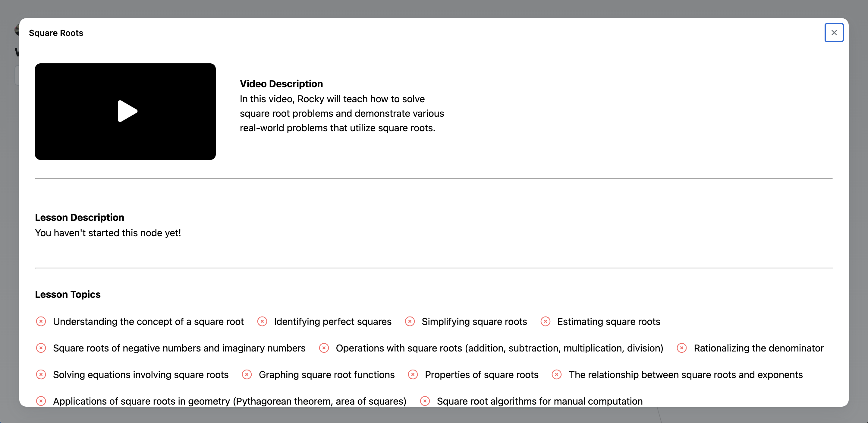This screenshot has width=868, height=423.
Task: Select the Graphing square root functions topic text
Action: 326,375
